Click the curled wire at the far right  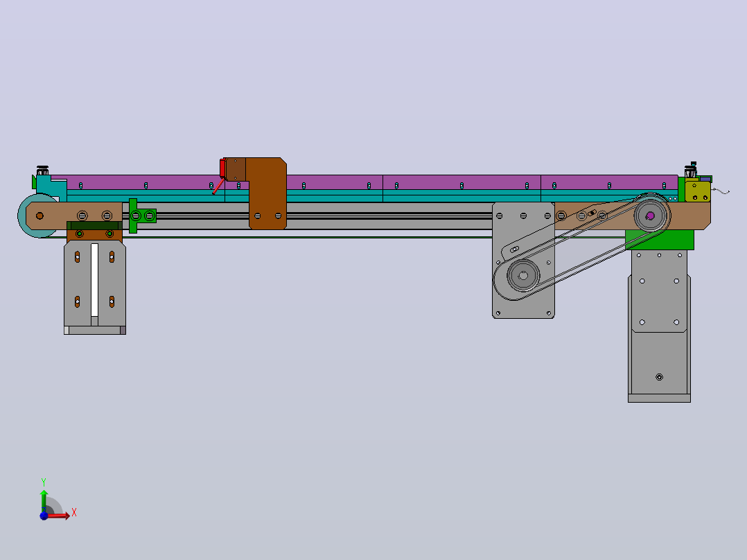click(721, 191)
